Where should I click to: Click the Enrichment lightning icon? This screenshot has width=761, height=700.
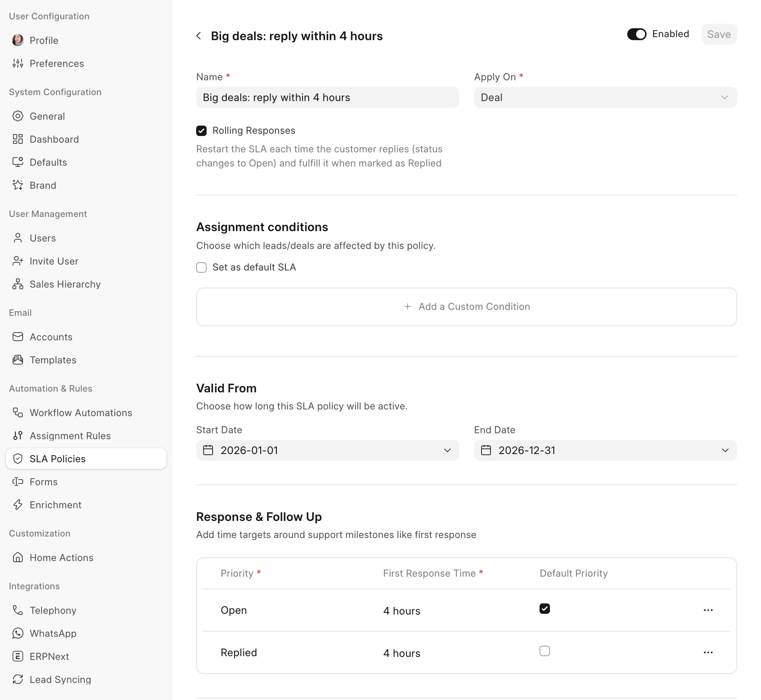[x=18, y=505]
